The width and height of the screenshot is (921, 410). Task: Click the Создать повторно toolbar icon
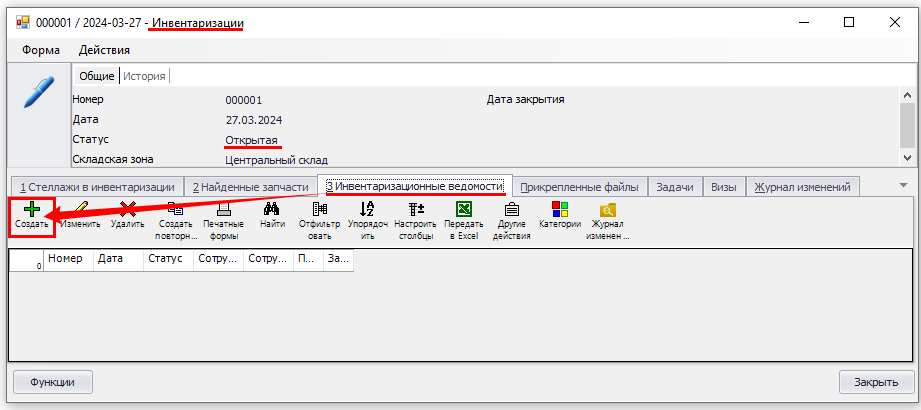pos(175,210)
